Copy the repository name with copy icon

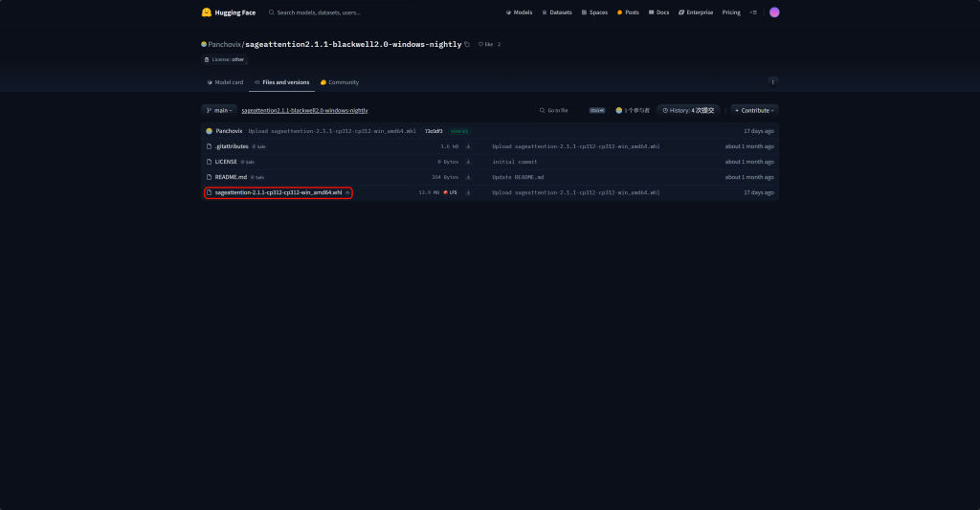click(467, 44)
